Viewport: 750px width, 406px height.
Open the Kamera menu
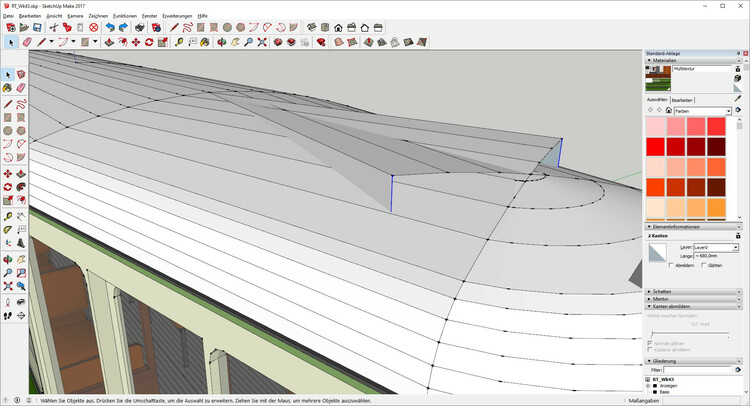tap(75, 16)
